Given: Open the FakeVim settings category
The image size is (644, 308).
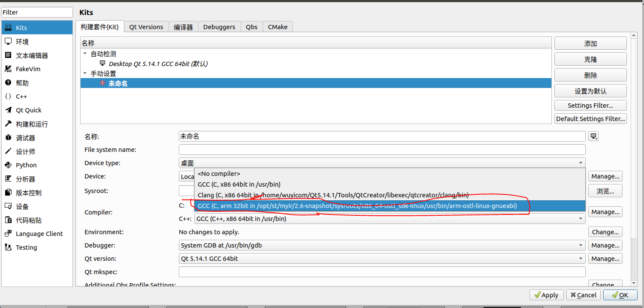Looking at the screenshot, I should click(37, 69).
